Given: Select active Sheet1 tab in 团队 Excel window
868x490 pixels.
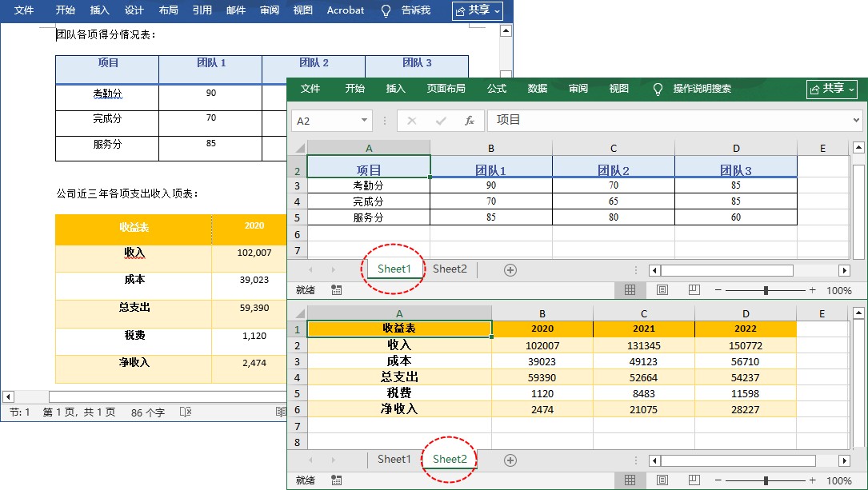Looking at the screenshot, I should [394, 269].
